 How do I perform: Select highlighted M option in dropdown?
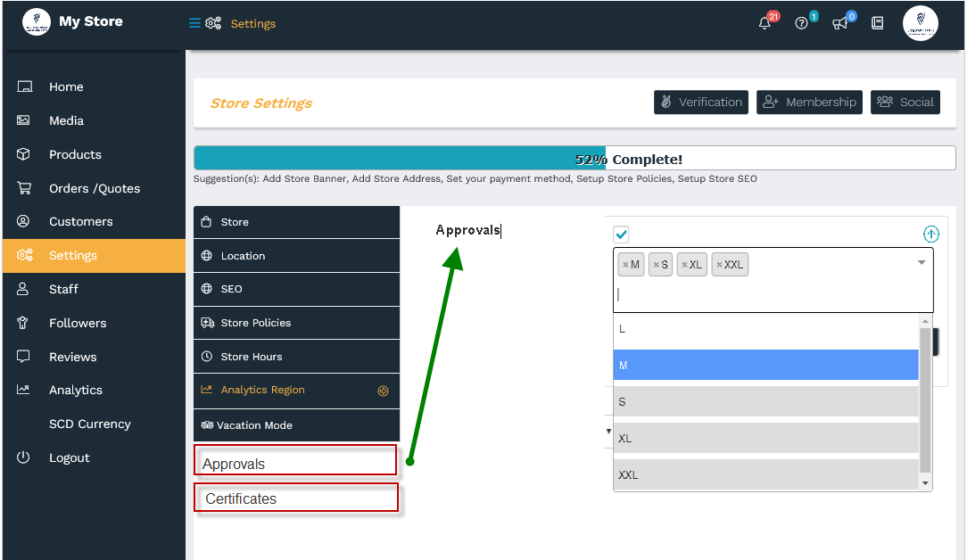click(x=766, y=365)
